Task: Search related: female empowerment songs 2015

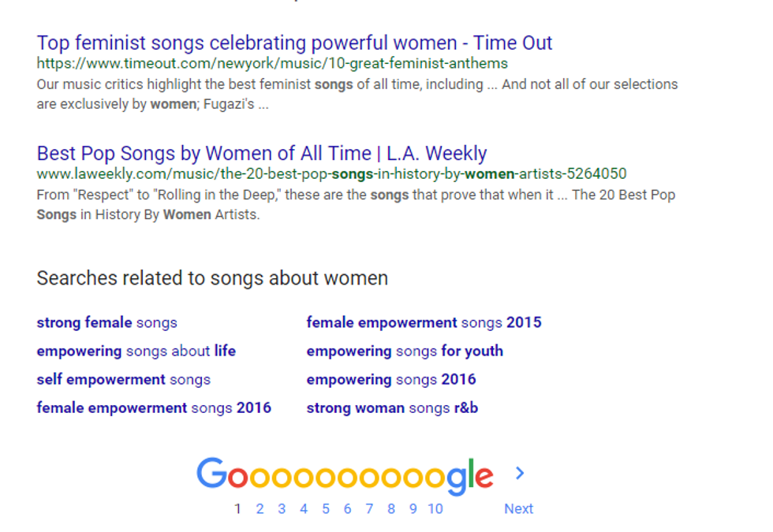Action: click(x=424, y=322)
